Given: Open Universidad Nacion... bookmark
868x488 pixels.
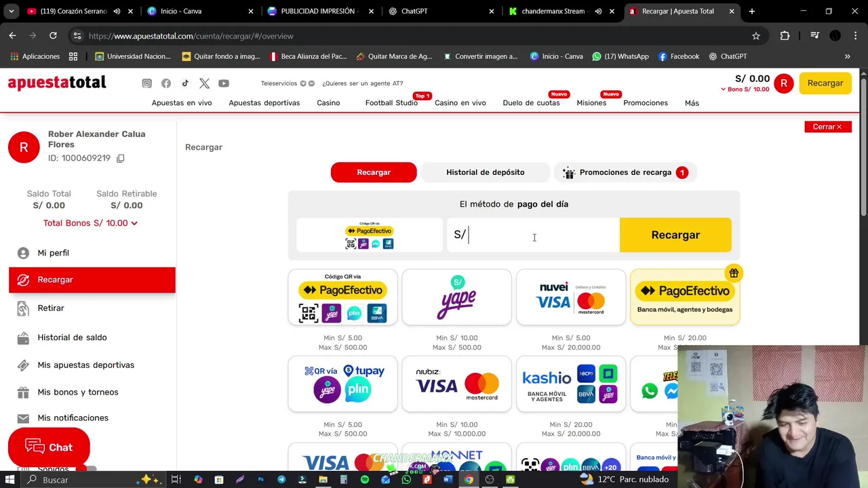Looking at the screenshot, I should click(x=133, y=56).
